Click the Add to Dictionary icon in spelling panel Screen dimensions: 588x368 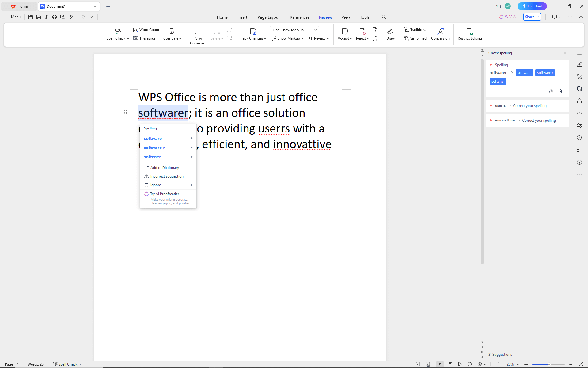coord(542,91)
